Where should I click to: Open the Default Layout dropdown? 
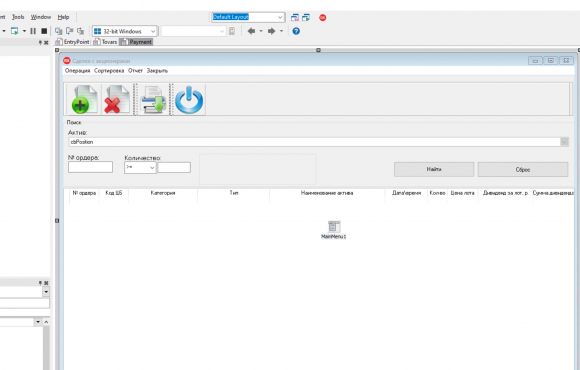tap(248, 17)
